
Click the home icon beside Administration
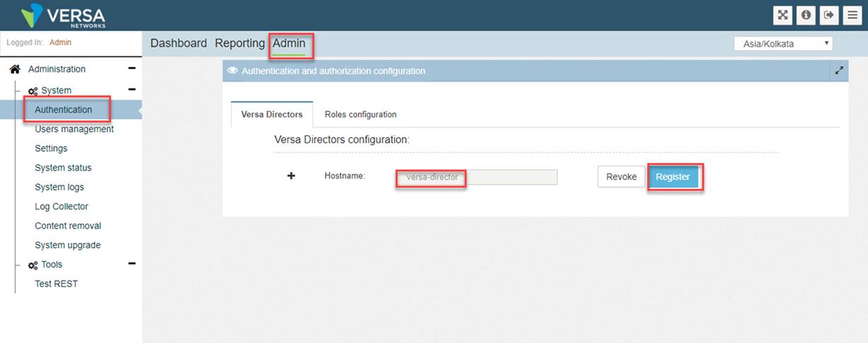click(14, 69)
